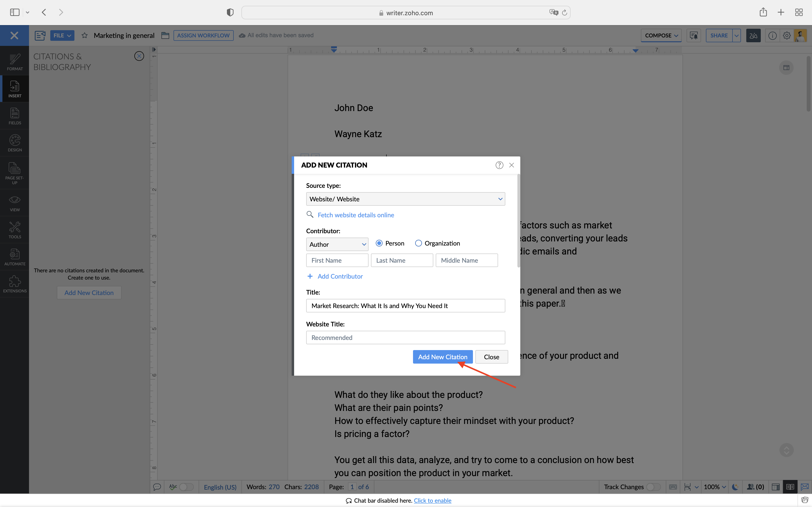Select the Organization radio button
812x507 pixels.
418,243
